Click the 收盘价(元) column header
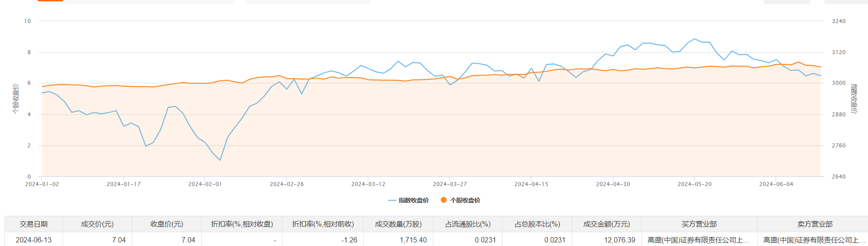The height and width of the screenshot is (246, 868). pyautogui.click(x=167, y=224)
